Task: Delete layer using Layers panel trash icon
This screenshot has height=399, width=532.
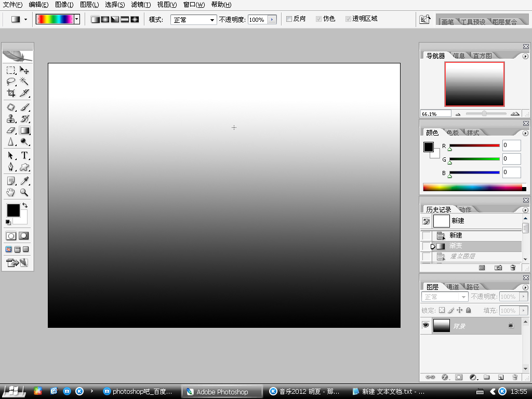Action: point(515,377)
